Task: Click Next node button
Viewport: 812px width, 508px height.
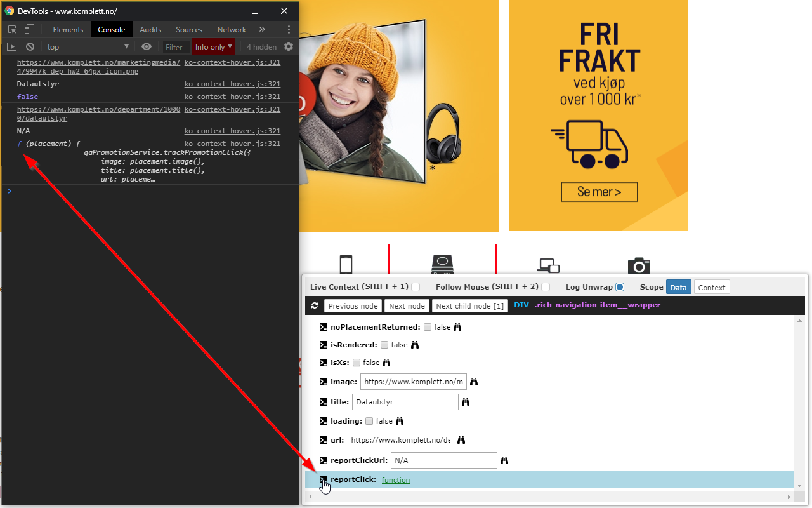Action: (x=407, y=306)
